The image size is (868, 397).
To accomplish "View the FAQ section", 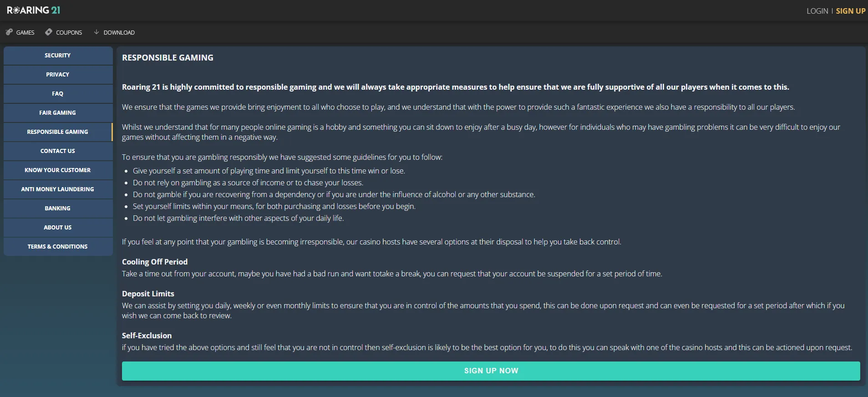I will [x=57, y=93].
